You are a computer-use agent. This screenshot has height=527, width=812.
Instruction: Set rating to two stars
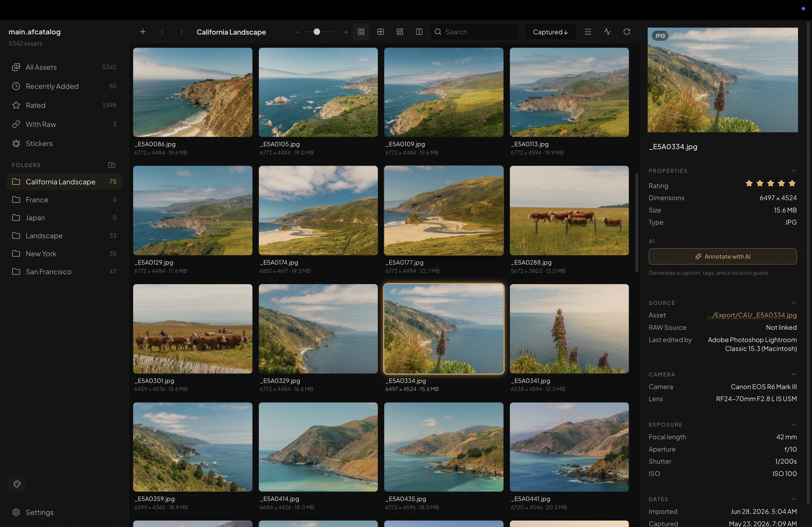[760, 183]
